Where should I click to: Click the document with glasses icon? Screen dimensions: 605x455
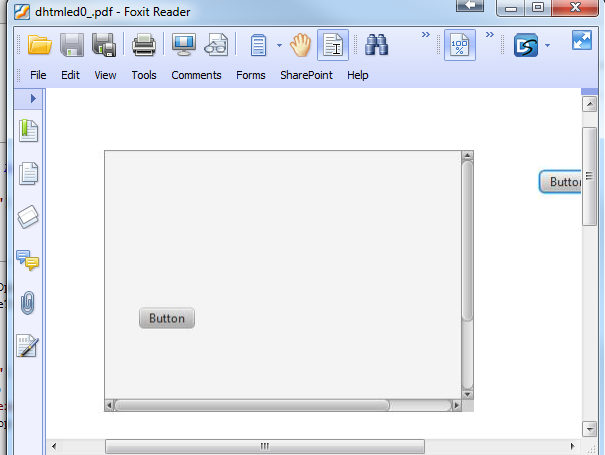(216, 45)
